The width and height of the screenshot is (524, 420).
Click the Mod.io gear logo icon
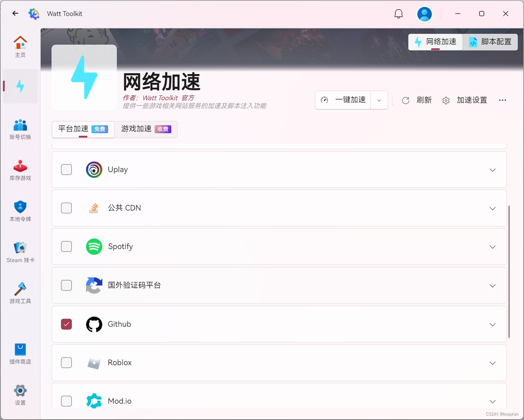pyautogui.click(x=94, y=401)
